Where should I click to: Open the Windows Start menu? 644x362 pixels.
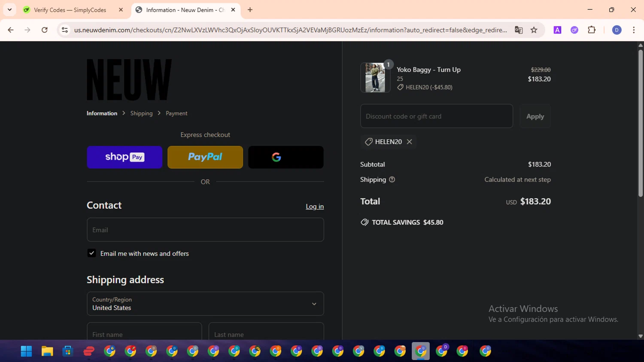tap(26, 351)
